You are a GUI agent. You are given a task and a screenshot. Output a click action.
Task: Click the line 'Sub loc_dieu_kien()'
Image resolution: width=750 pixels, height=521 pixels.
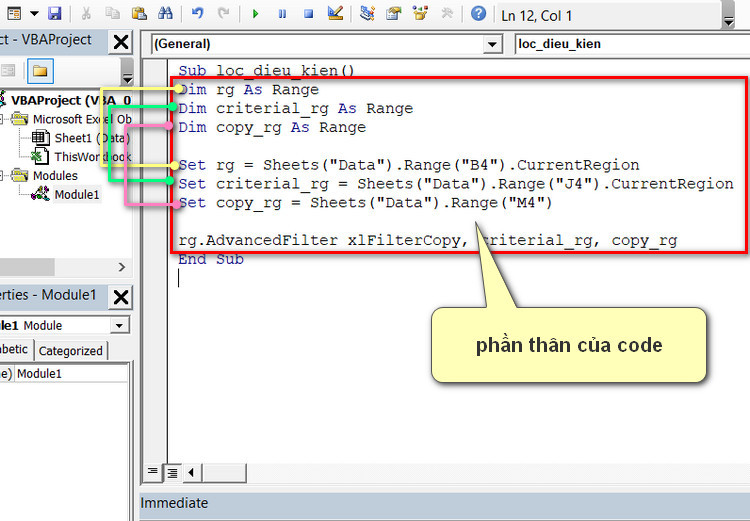[266, 70]
